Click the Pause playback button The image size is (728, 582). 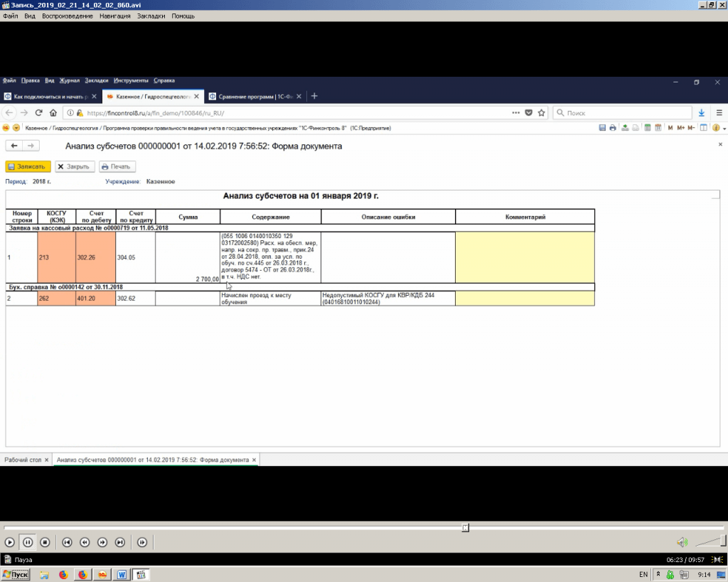pyautogui.click(x=28, y=542)
